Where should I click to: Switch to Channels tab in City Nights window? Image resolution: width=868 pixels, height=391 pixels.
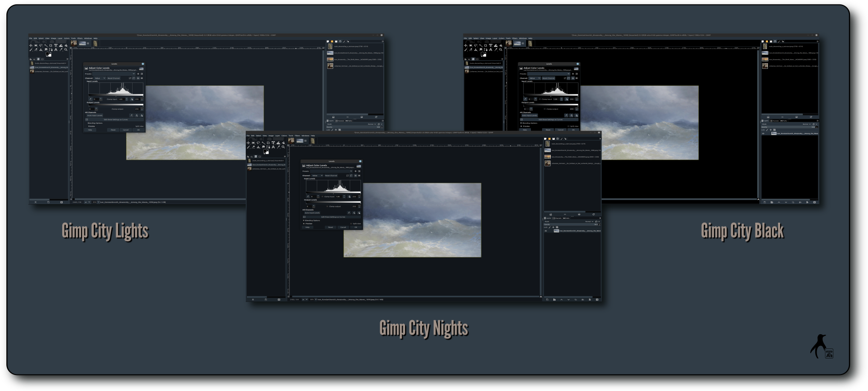tap(557, 218)
